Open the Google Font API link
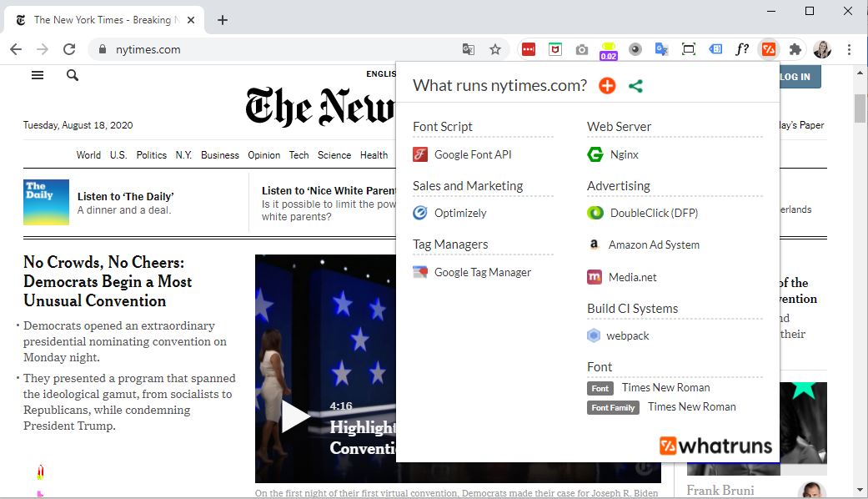Viewport: 868px width, 499px height. coord(473,154)
